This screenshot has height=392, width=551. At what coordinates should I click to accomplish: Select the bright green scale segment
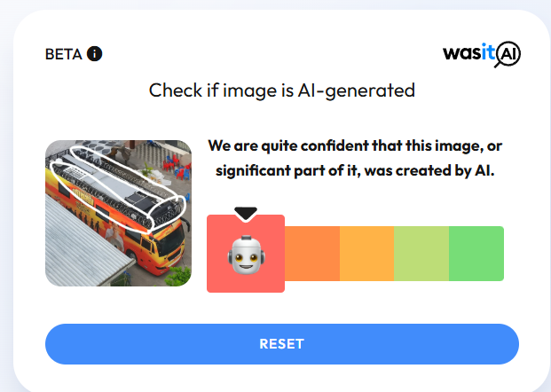tap(476, 254)
